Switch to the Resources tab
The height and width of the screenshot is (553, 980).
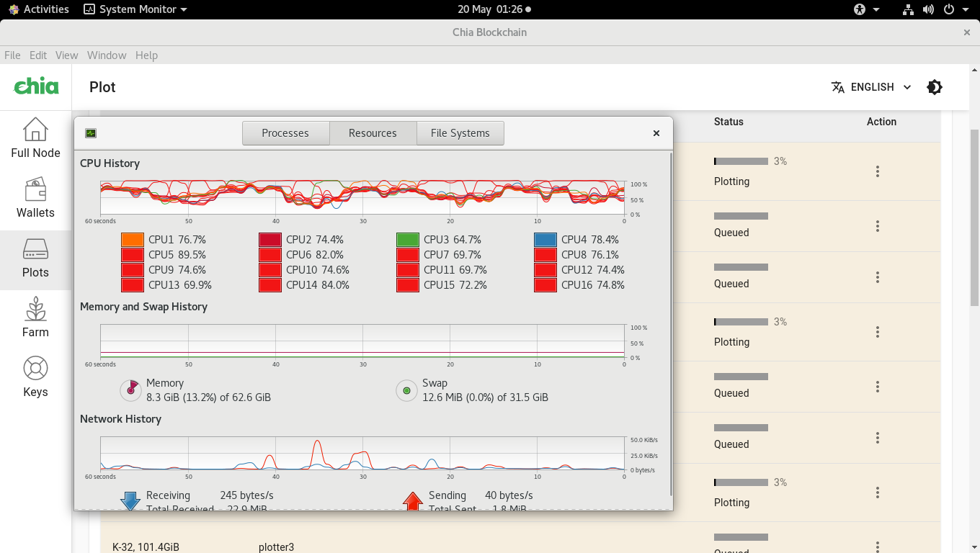(x=373, y=133)
